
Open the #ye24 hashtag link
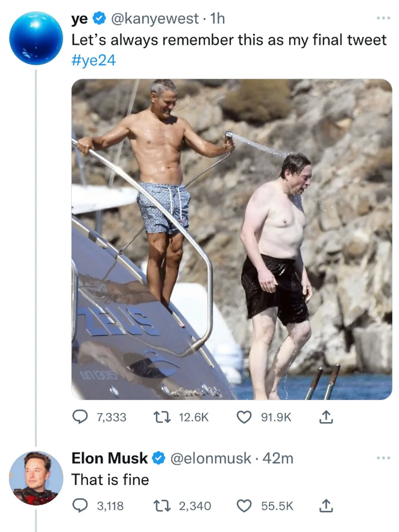(x=94, y=61)
